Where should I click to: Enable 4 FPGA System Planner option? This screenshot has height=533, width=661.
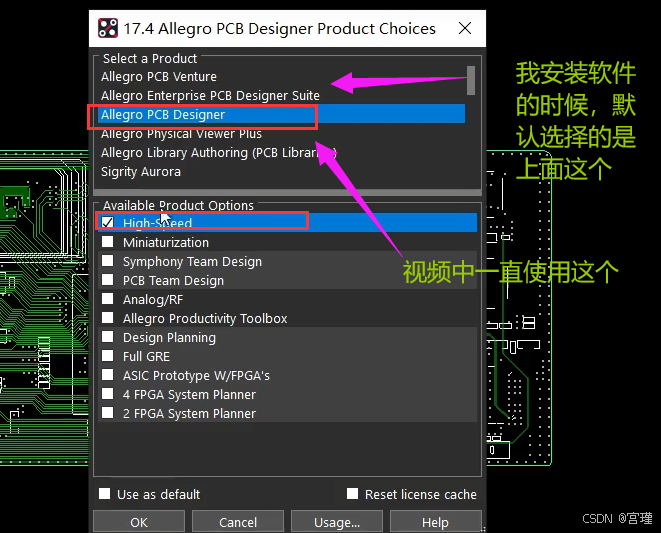click(x=107, y=393)
